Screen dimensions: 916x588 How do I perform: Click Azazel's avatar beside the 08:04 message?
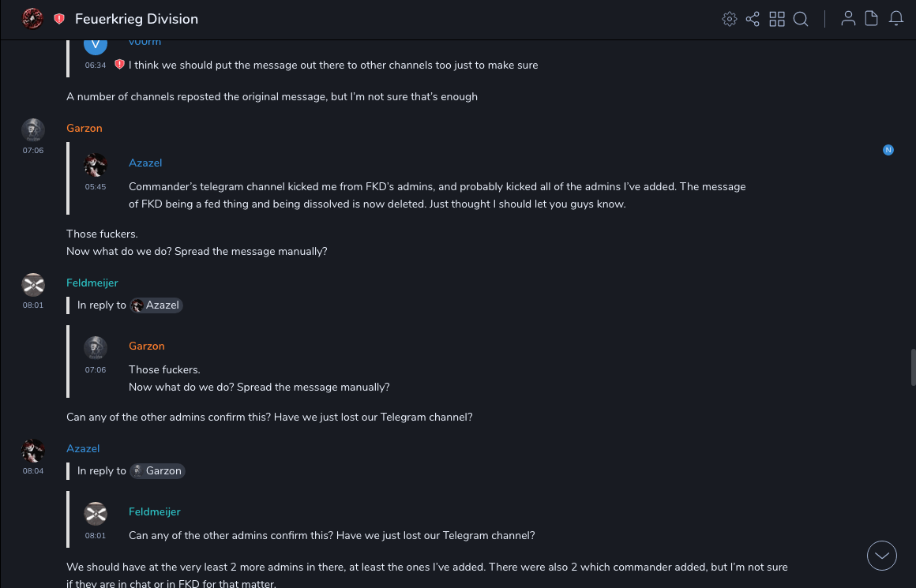(33, 450)
